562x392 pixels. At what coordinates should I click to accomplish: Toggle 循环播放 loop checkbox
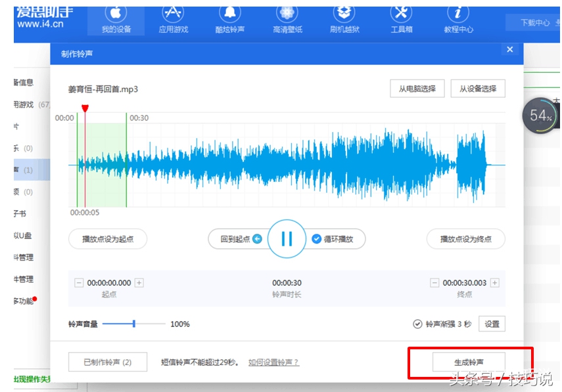pyautogui.click(x=316, y=239)
